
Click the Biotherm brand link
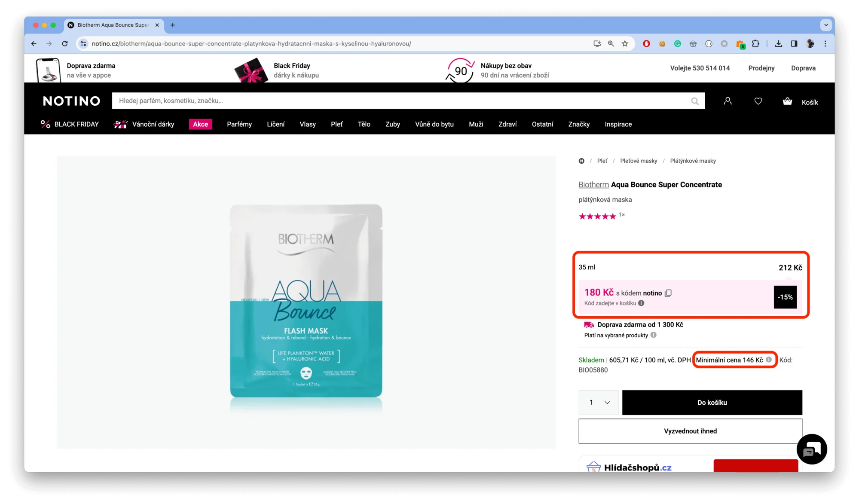tap(593, 185)
